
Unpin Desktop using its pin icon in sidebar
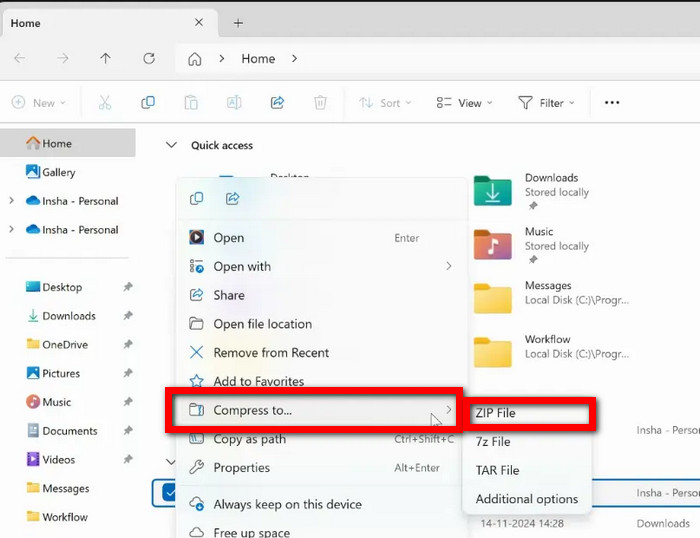128,287
